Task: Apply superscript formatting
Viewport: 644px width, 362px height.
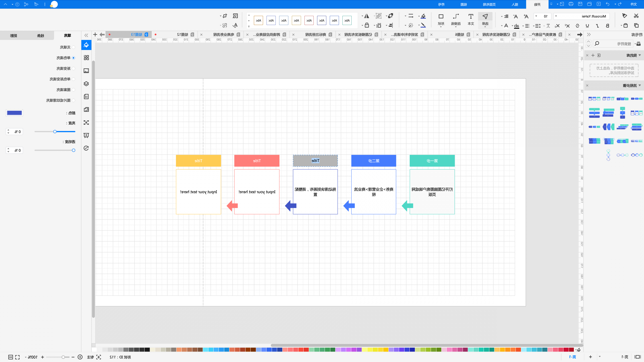Action: coord(567,26)
